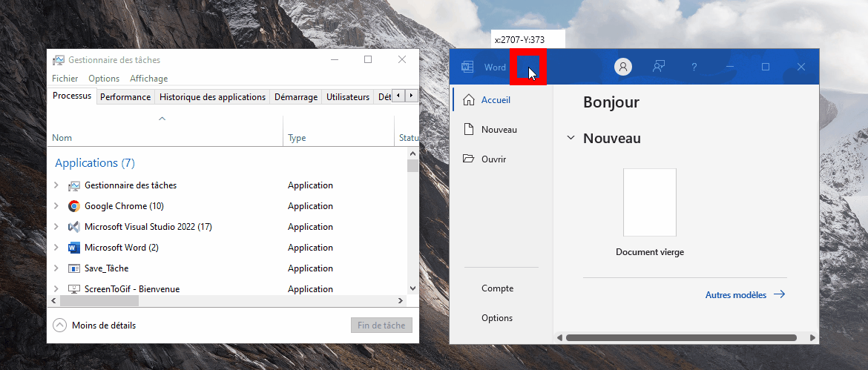Open Word help question mark icon
868x370 pixels.
click(x=694, y=67)
